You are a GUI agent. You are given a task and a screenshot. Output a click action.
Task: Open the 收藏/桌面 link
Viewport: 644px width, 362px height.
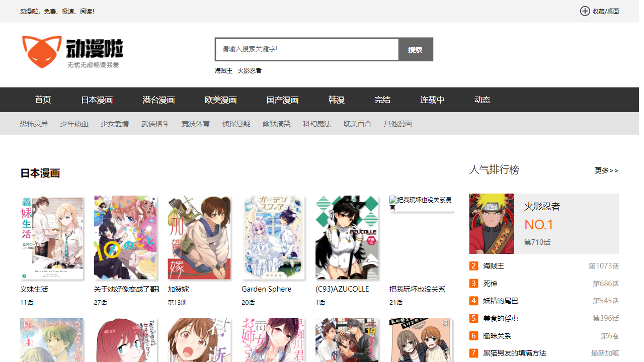[606, 11]
